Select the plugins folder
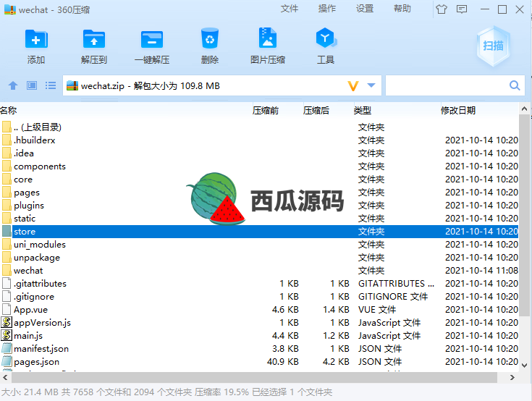 tap(259, 206)
